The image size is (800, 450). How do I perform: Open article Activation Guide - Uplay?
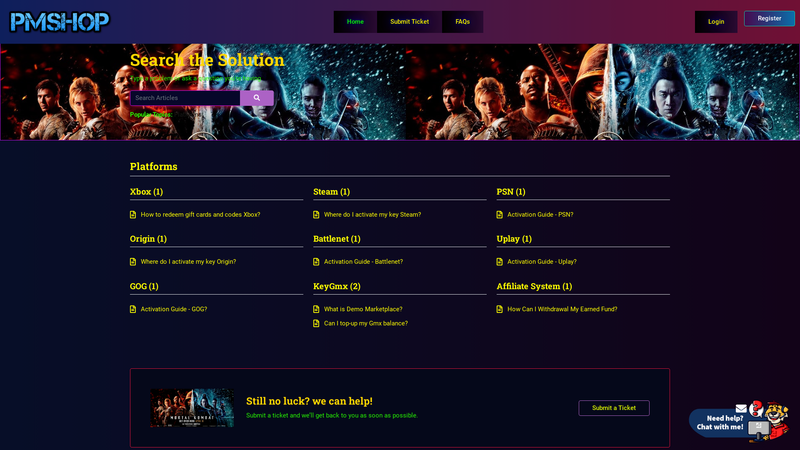click(x=542, y=262)
